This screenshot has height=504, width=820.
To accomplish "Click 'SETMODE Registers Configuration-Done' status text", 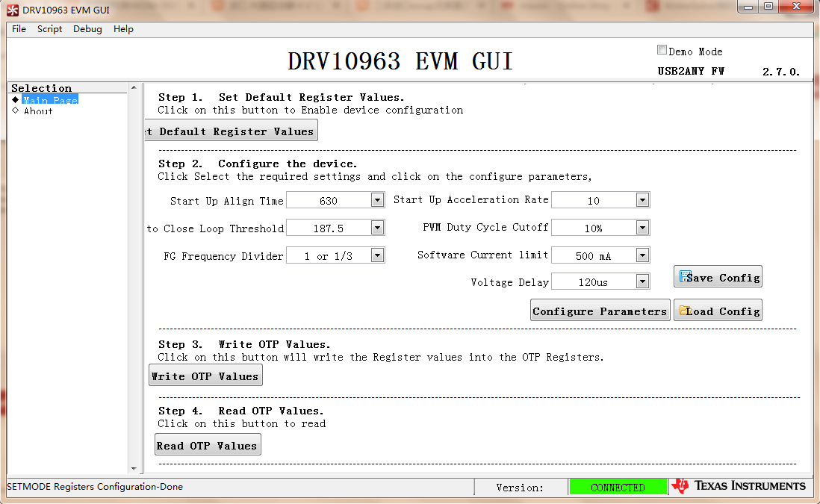I will coord(95,486).
